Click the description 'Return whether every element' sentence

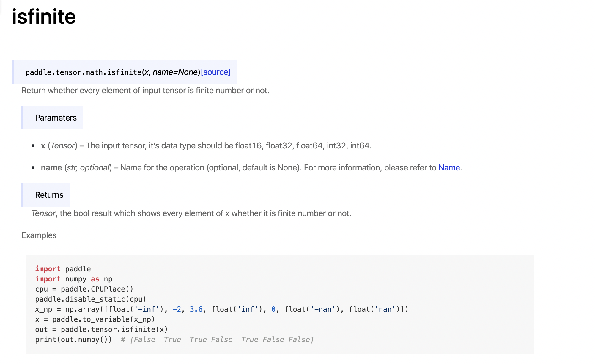(145, 91)
